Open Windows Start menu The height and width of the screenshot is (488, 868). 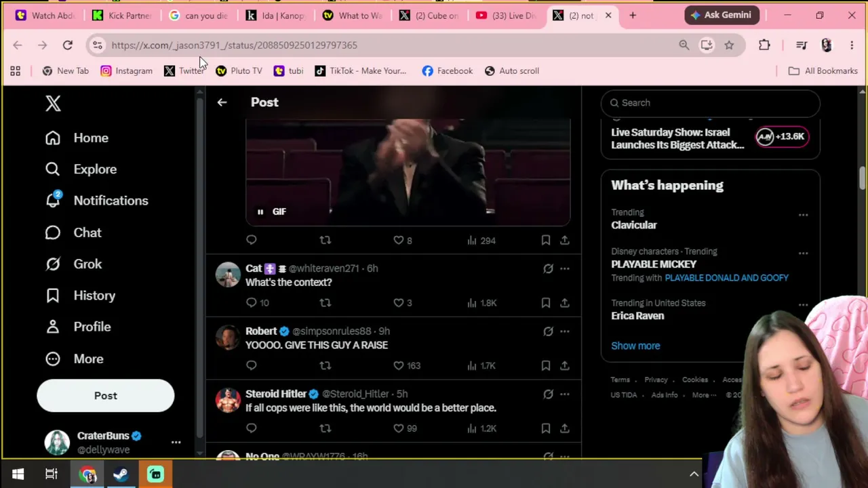click(18, 474)
